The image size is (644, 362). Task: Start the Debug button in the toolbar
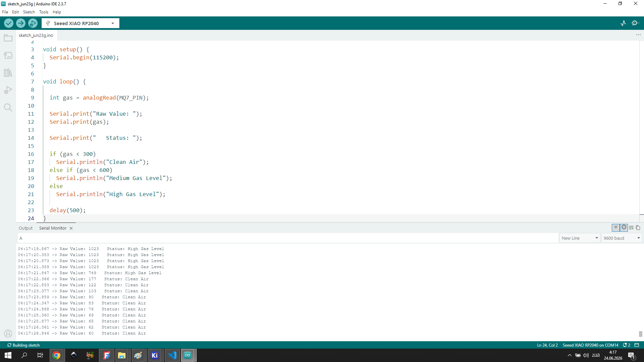33,23
